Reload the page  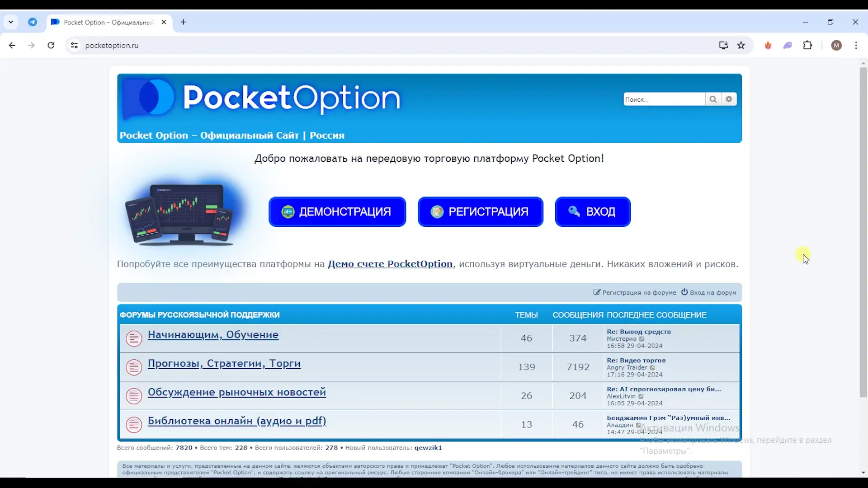click(x=51, y=45)
